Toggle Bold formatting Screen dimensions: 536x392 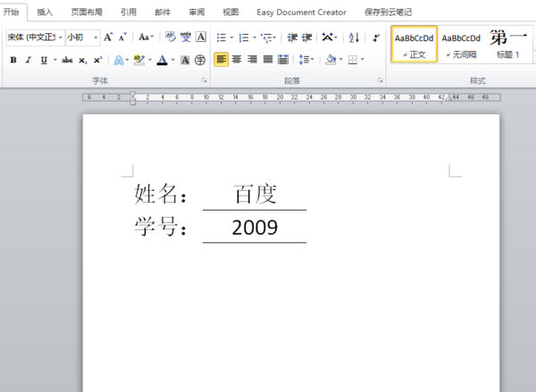tap(13, 60)
